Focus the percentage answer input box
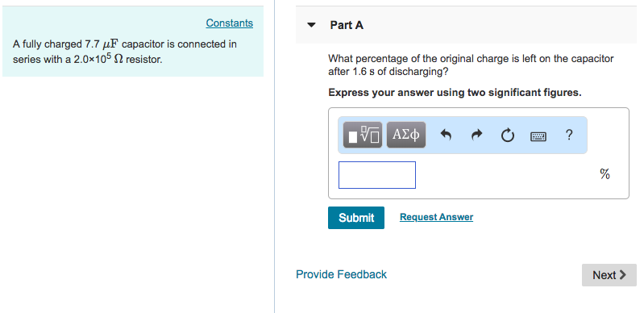This screenshot has height=313, width=644. click(377, 175)
